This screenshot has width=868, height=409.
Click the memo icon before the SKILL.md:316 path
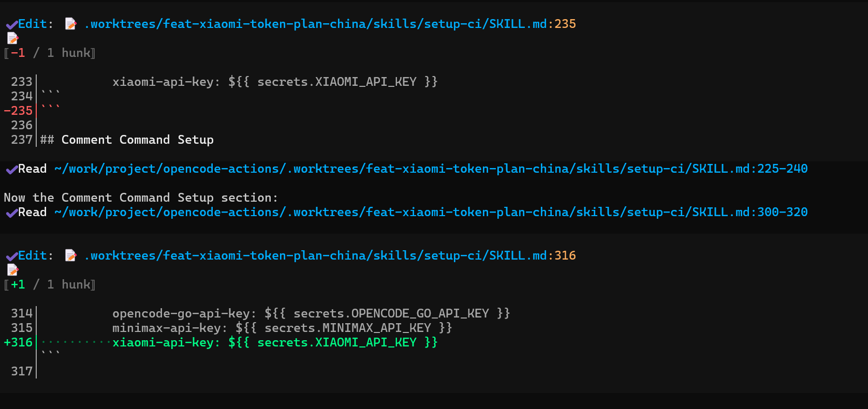coord(70,255)
